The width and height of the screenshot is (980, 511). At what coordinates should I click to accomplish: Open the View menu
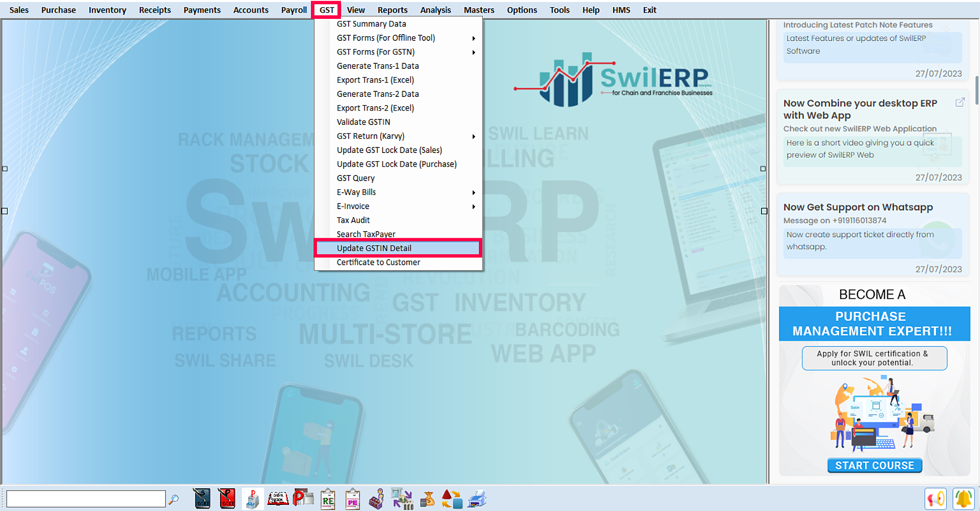[x=356, y=10]
